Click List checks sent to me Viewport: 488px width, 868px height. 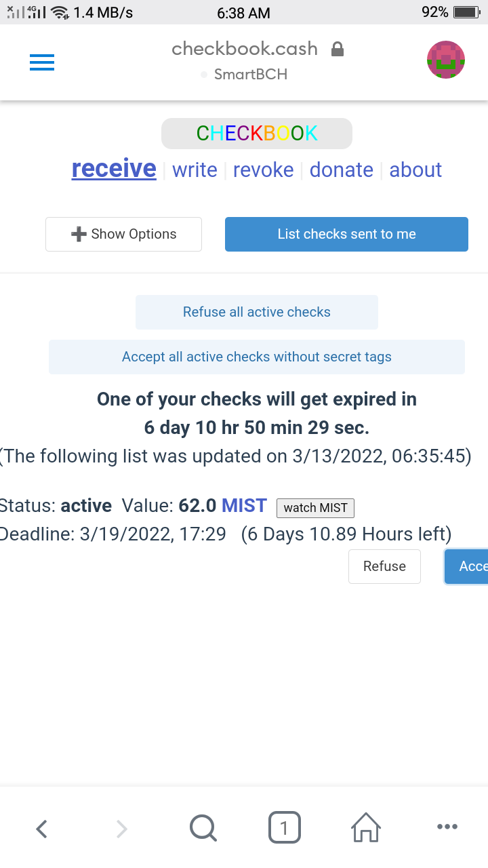tap(346, 234)
